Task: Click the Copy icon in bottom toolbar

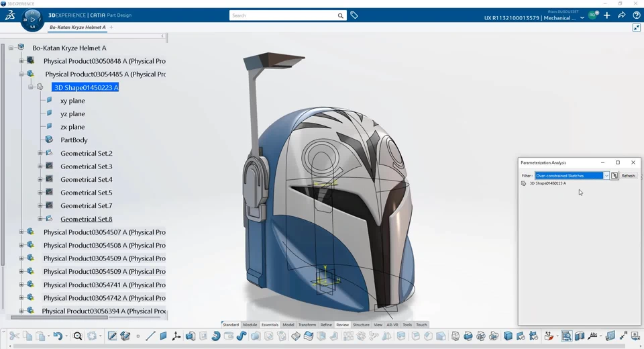Action: click(x=28, y=336)
